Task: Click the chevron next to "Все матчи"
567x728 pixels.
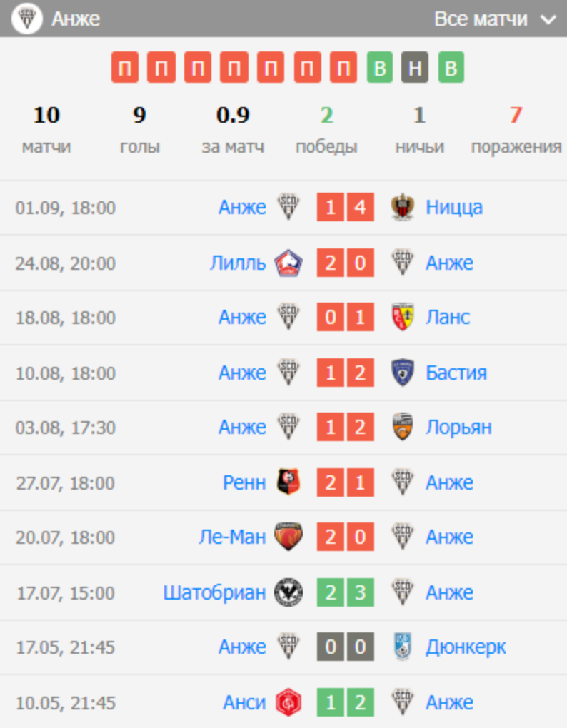Action: [548, 20]
